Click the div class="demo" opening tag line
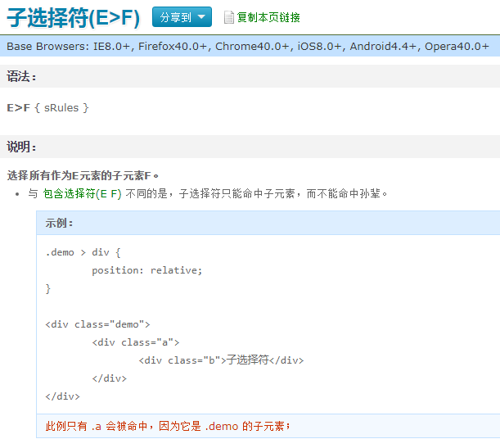The height and width of the screenshot is (448, 500). [97, 324]
